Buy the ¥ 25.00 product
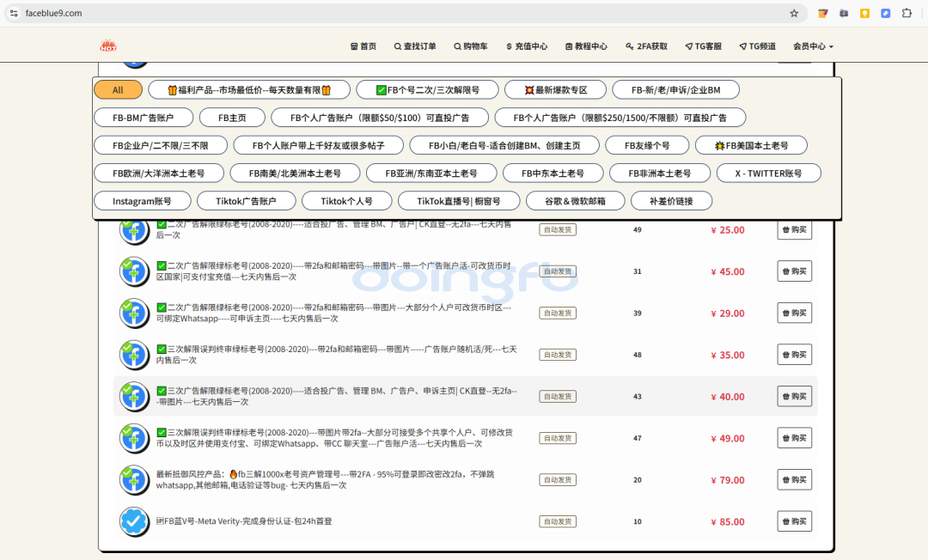 (x=794, y=229)
